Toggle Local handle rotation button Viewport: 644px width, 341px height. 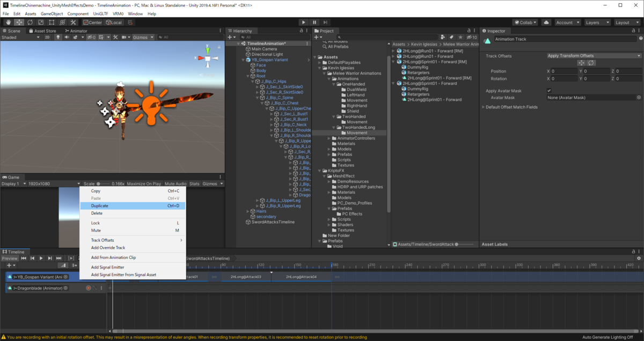coord(114,23)
